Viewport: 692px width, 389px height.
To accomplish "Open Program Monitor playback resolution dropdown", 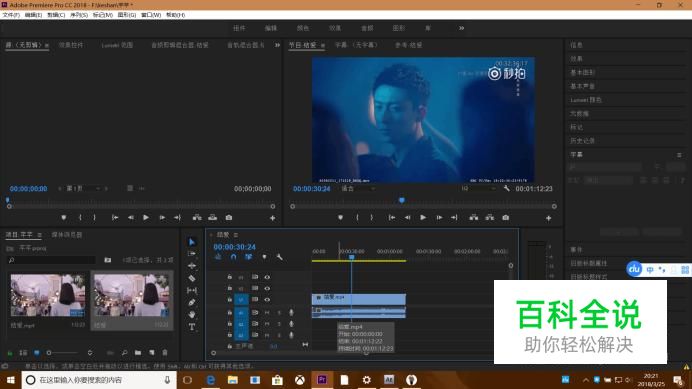I will (478, 189).
